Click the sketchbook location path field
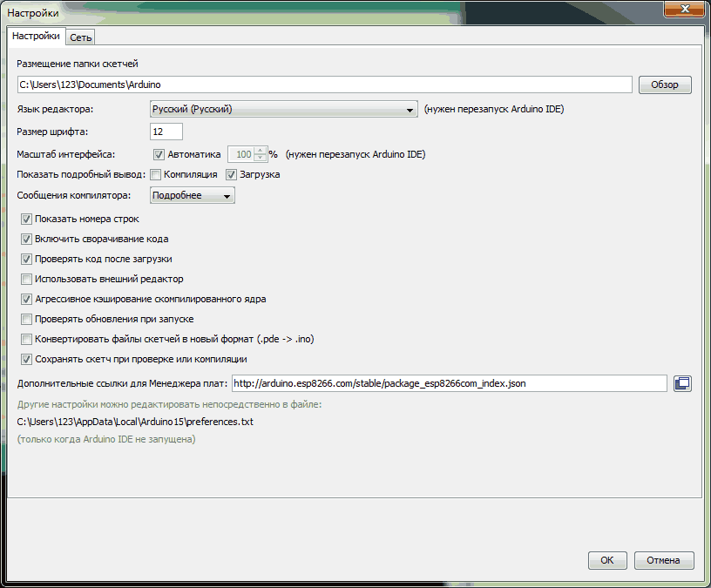Screen dimensions: 711x588 (325, 84)
